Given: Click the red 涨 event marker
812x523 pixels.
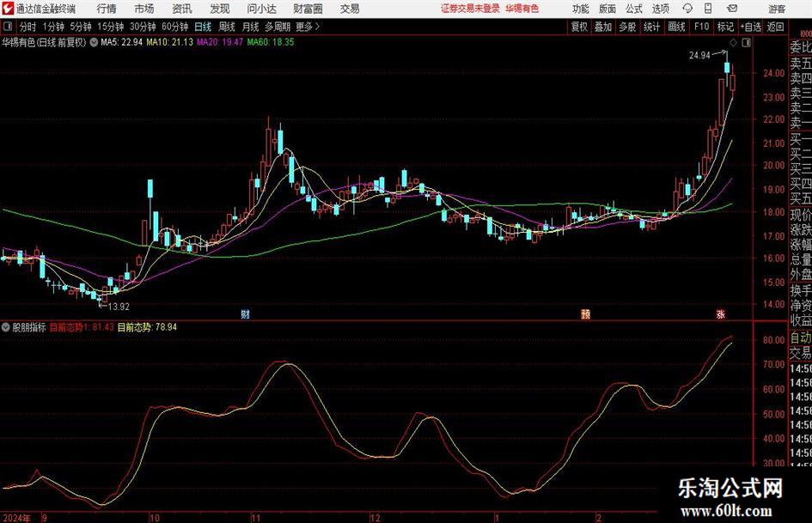Looking at the screenshot, I should [x=720, y=313].
